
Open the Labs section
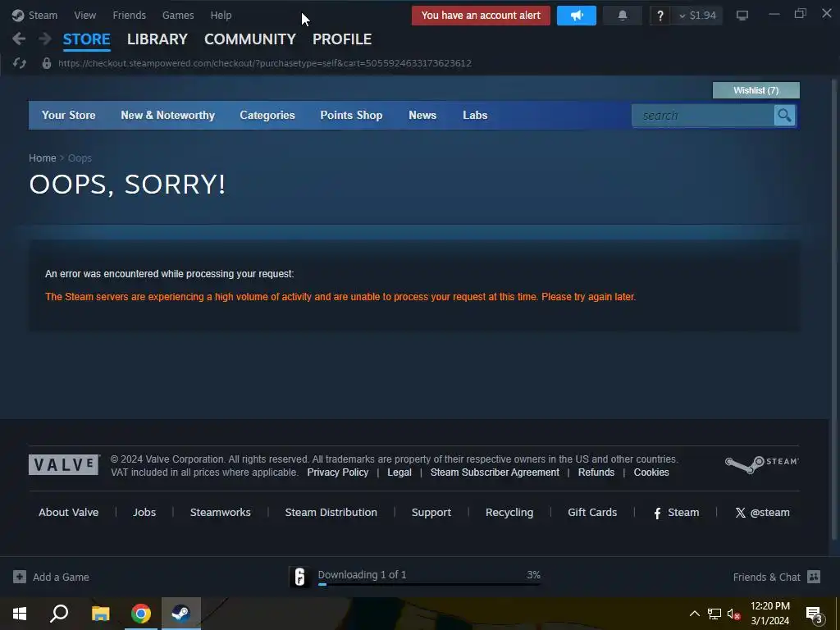[x=475, y=115]
